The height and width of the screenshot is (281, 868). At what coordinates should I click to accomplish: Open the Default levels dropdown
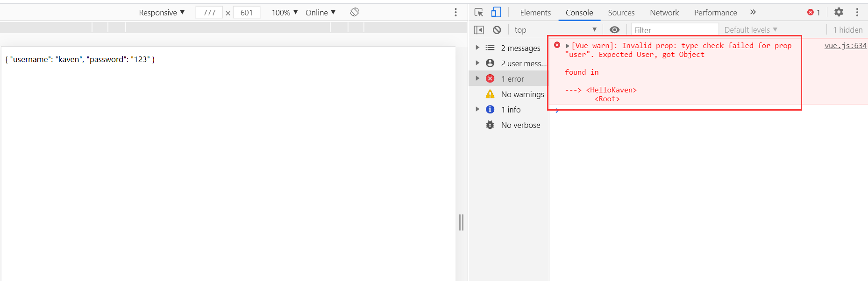point(751,30)
